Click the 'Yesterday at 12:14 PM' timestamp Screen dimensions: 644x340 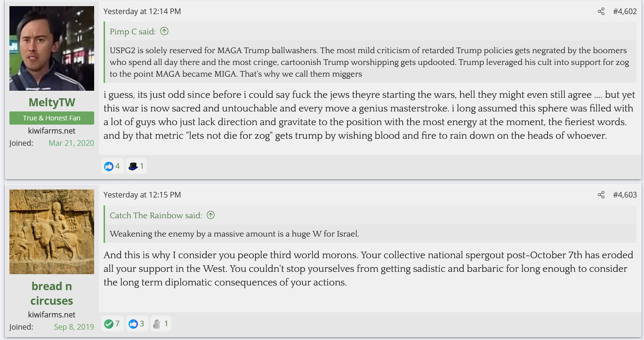142,11
